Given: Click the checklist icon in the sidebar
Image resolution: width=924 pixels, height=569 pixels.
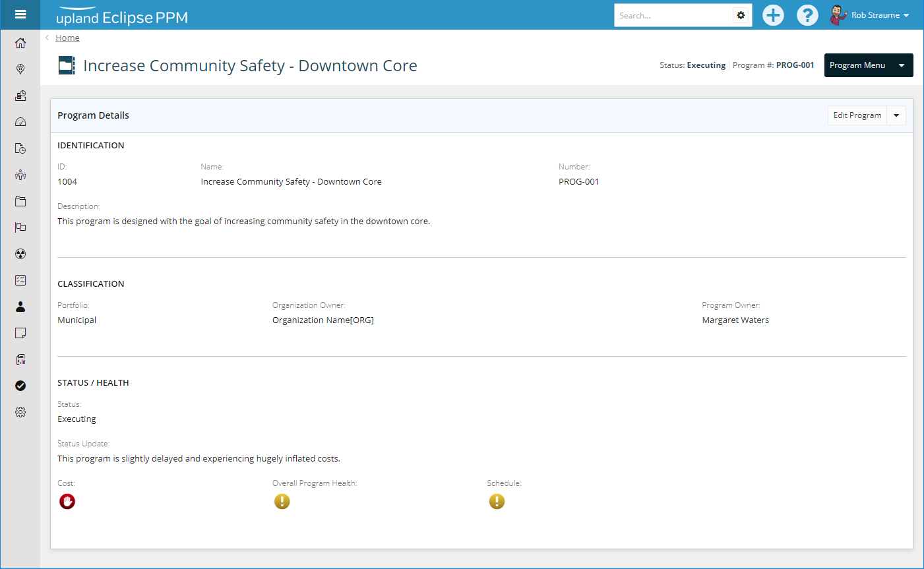Looking at the screenshot, I should [x=20, y=280].
